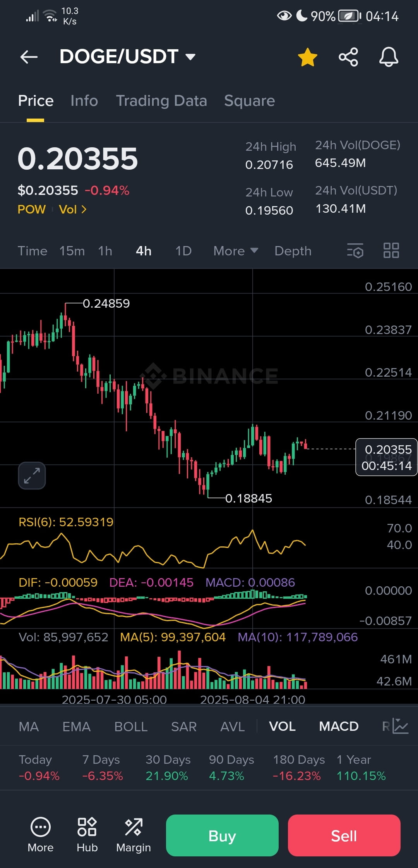Click the 24h High value 0.20716
The height and width of the screenshot is (868, 418).
coord(269,165)
